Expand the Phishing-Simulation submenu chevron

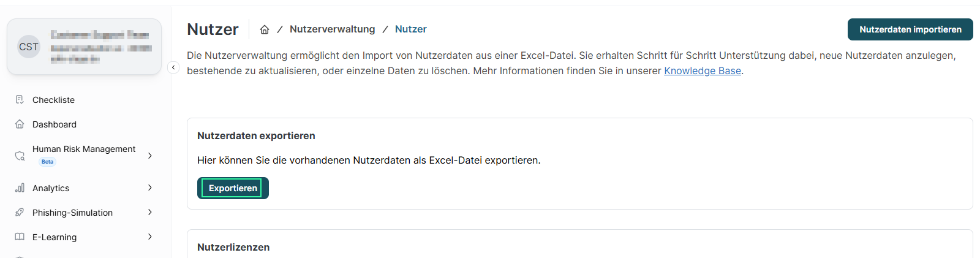point(150,213)
